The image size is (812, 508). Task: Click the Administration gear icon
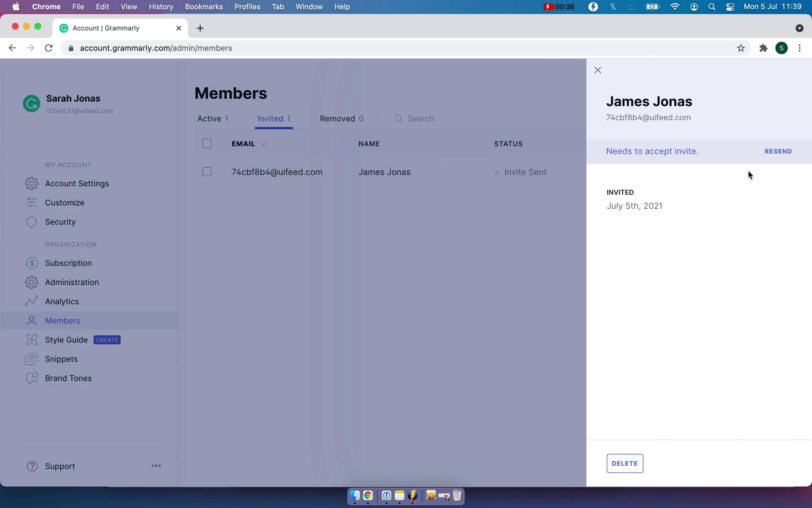click(x=32, y=282)
